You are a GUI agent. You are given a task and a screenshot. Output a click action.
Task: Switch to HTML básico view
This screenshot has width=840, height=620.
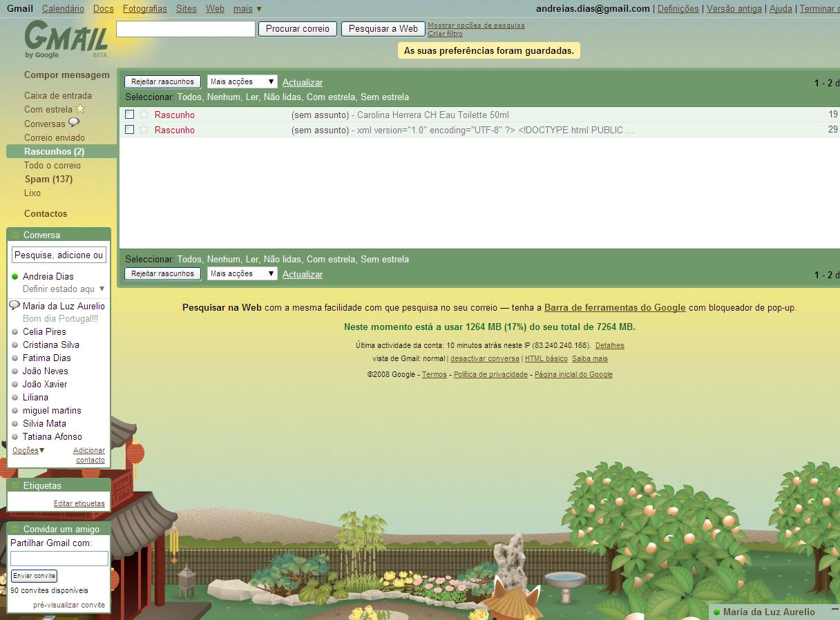click(546, 358)
